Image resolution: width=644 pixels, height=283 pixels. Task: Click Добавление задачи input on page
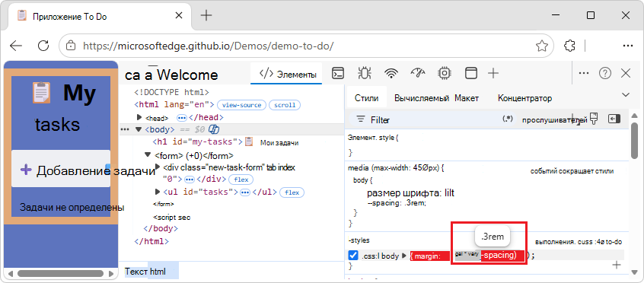click(61, 169)
